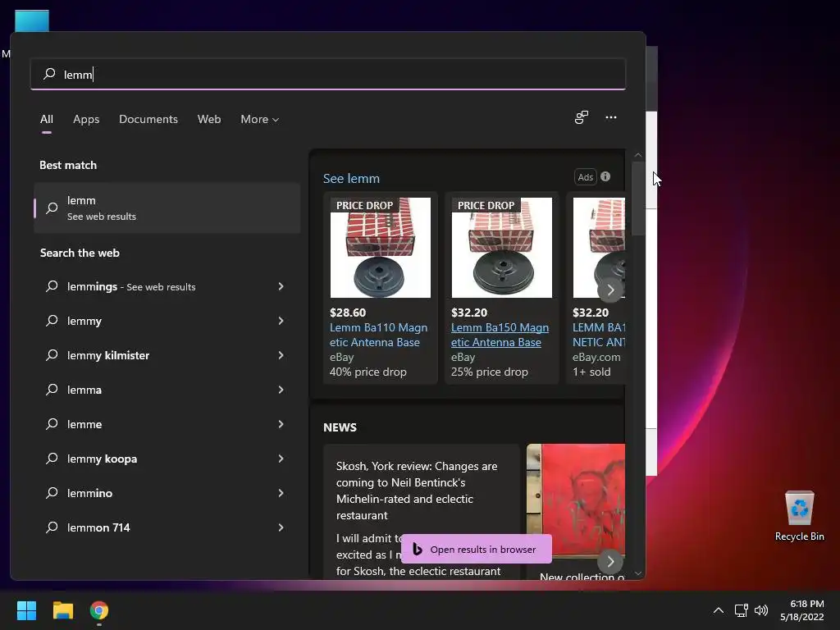Select the lemmy kilmister suggestion
Screen dimensions: 840x630
point(155,355)
